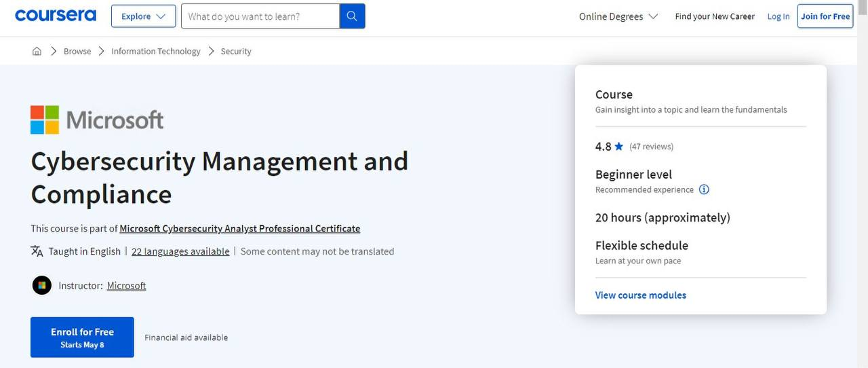Open Microsoft Cybersecurity Analyst Professional Certificate link
The image size is (868, 368).
[240, 229]
